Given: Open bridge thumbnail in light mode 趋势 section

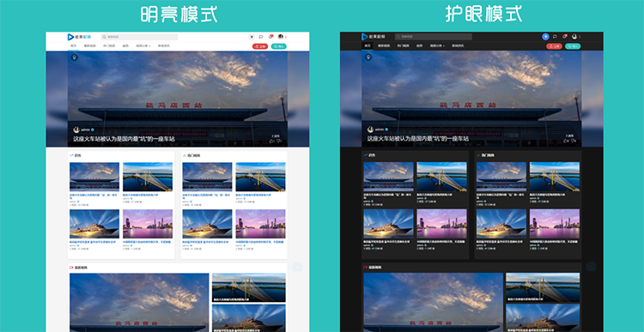Looking at the screenshot, I should pos(148,177).
